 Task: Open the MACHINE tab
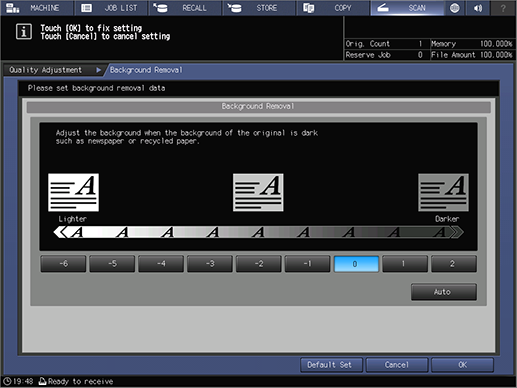(x=37, y=8)
